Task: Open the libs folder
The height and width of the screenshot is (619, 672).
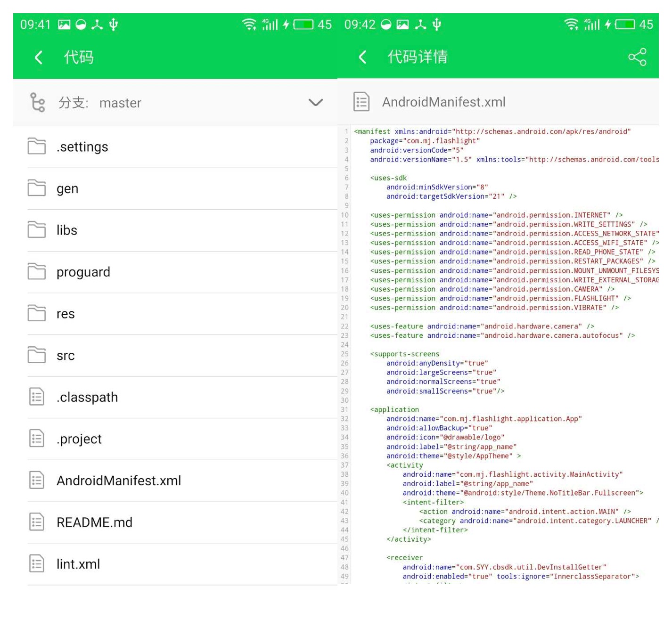Action: [x=67, y=230]
